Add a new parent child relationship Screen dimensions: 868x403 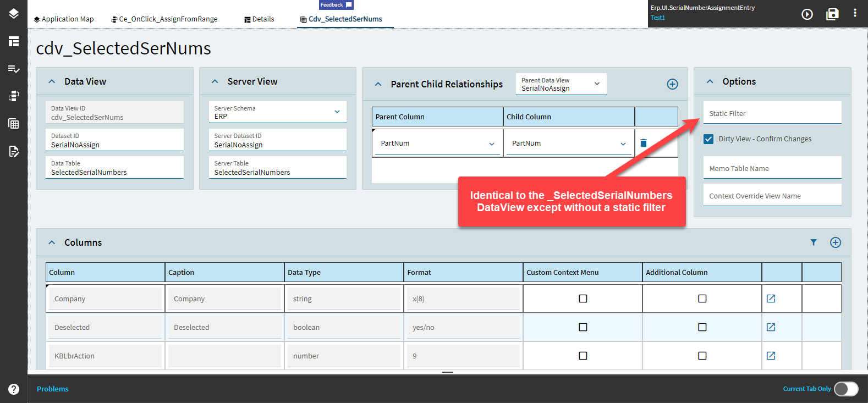(x=672, y=84)
